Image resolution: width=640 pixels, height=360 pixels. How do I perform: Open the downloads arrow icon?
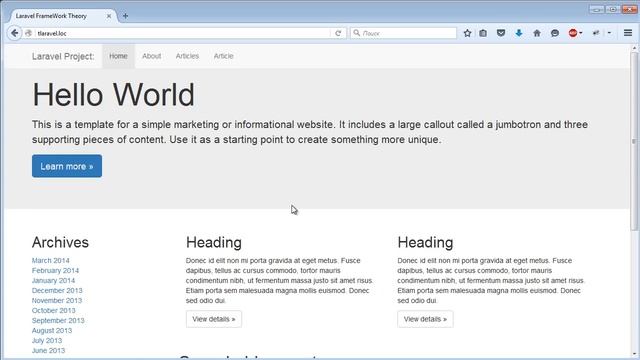pyautogui.click(x=519, y=33)
